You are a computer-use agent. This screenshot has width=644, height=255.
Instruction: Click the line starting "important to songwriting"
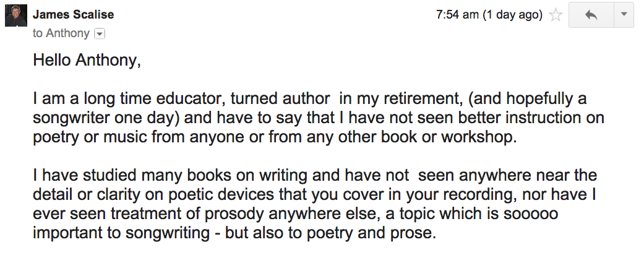click(236, 232)
